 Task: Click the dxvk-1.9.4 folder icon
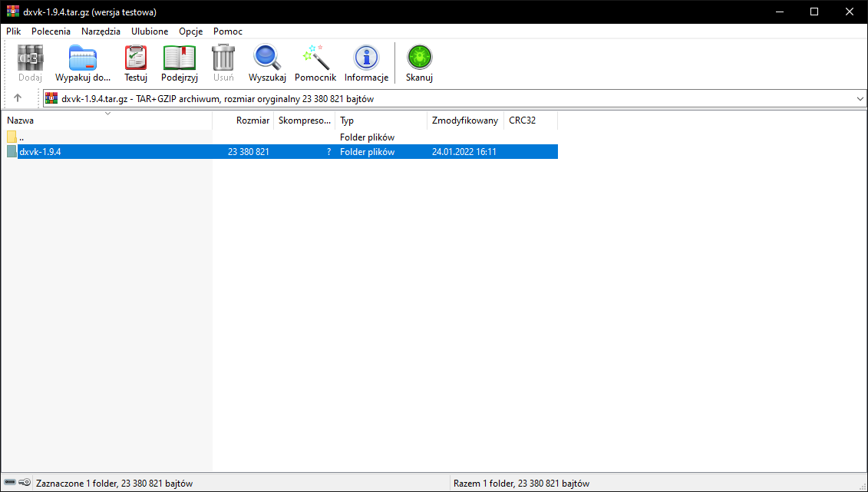[x=12, y=151]
